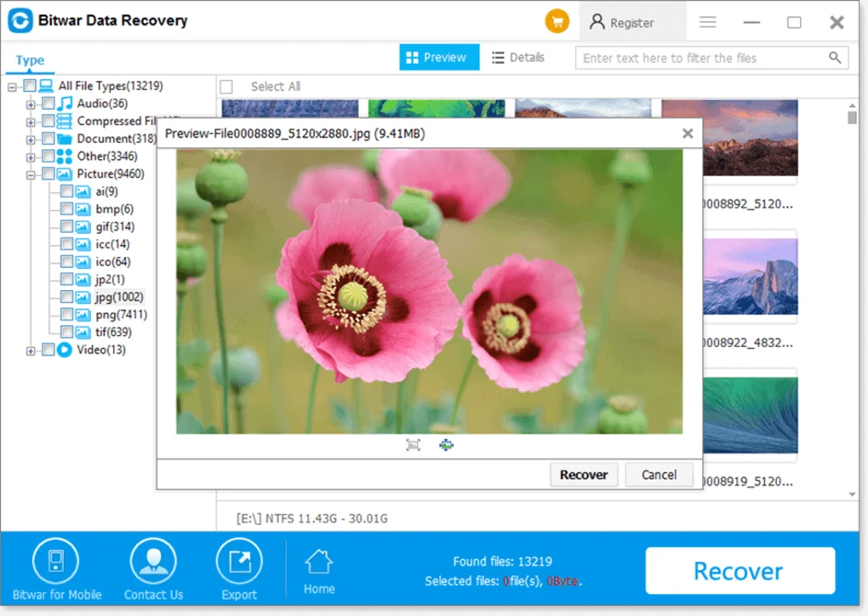
Task: Open the Bitwar for Mobile icon
Action: click(x=55, y=562)
